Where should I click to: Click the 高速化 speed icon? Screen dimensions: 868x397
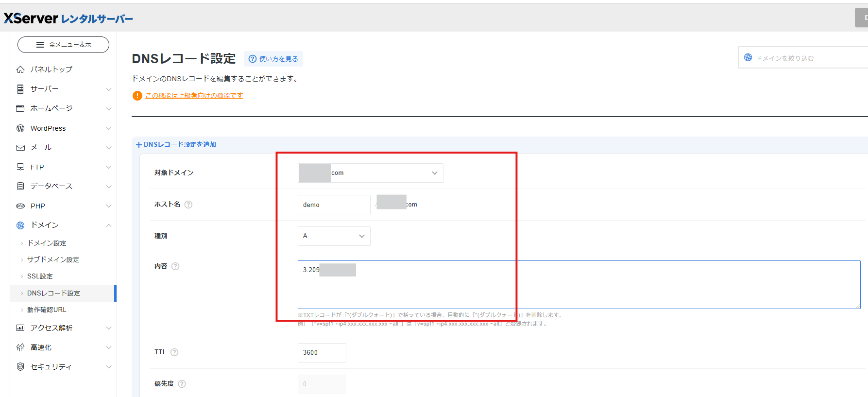coord(20,347)
